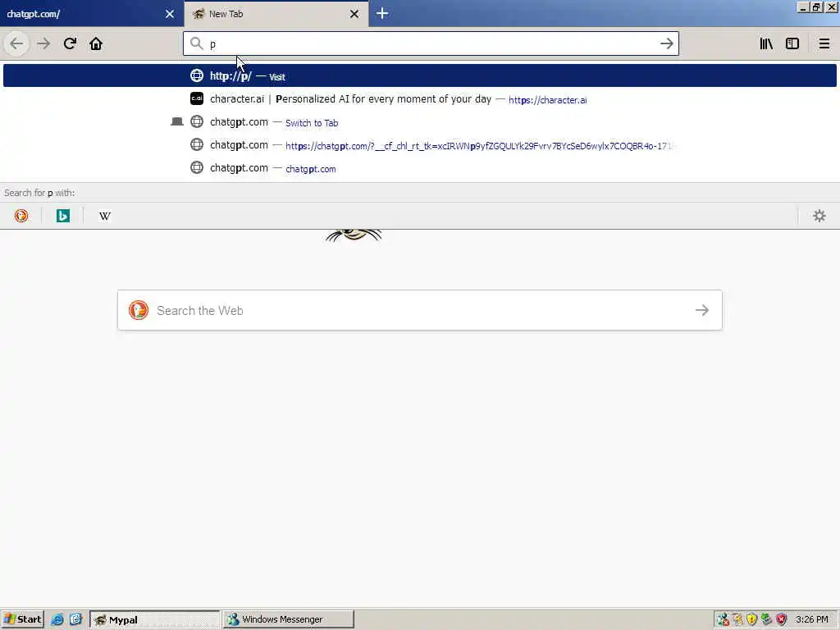840x630 pixels.
Task: Pick the chatgpt.com plain URL suggestion
Action: click(419, 168)
